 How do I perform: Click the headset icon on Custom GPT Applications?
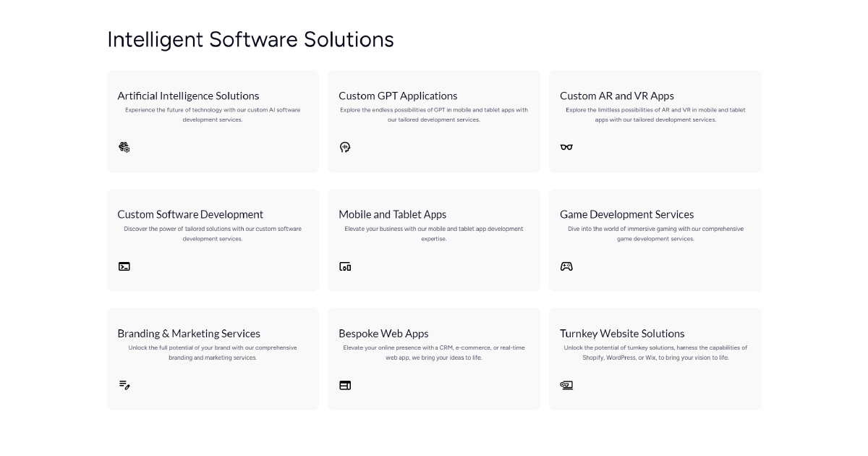pos(345,147)
